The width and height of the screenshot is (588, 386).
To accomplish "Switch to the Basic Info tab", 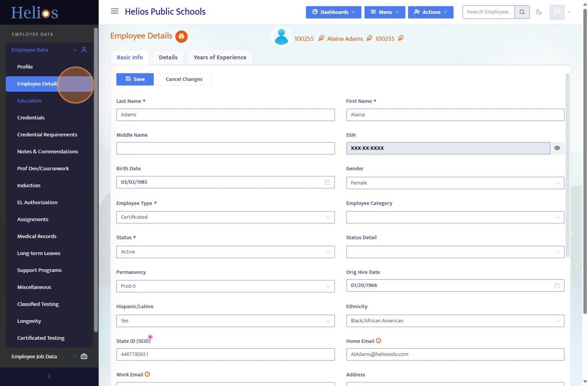I will [130, 57].
